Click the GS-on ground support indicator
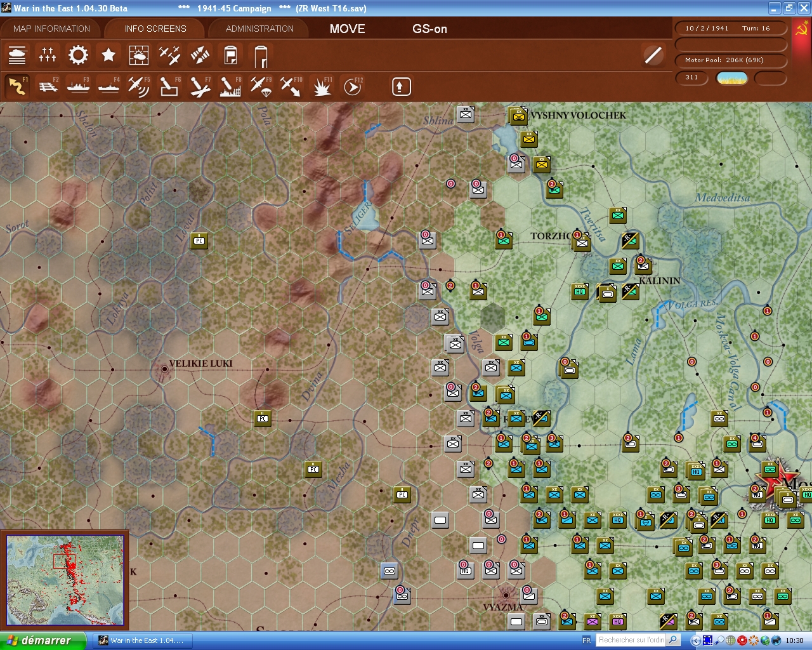The image size is (812, 650). 429,29
